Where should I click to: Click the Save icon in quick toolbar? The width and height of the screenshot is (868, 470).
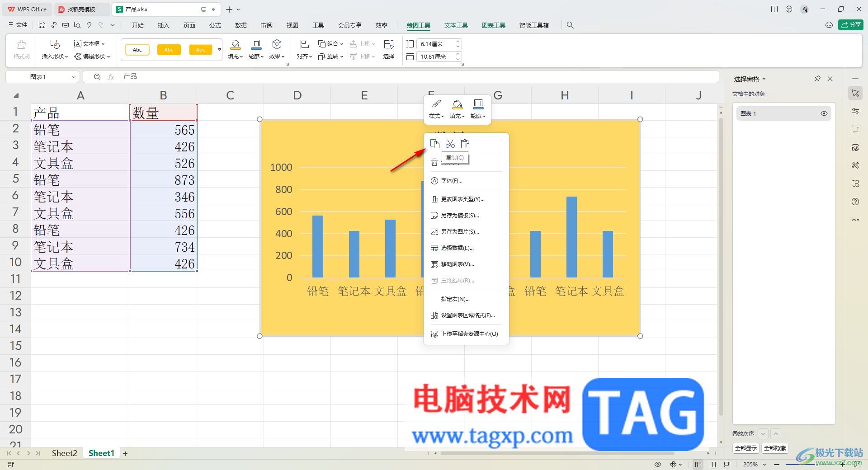(42, 25)
